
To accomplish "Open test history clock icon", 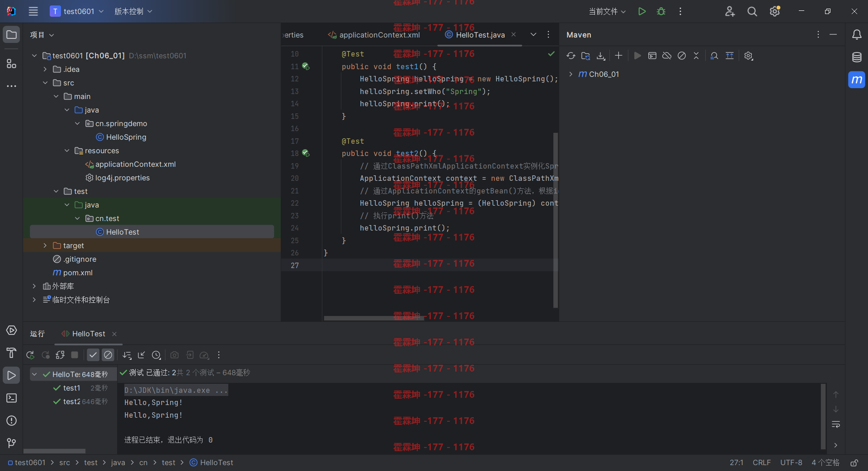I will tap(156, 355).
